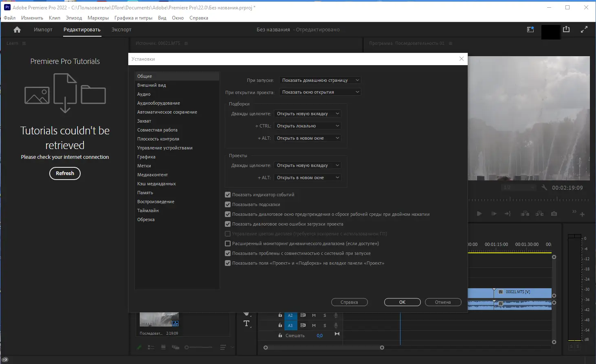Click the Lift icon in Program monitor
Screen dimensions: 596x364
525,214
